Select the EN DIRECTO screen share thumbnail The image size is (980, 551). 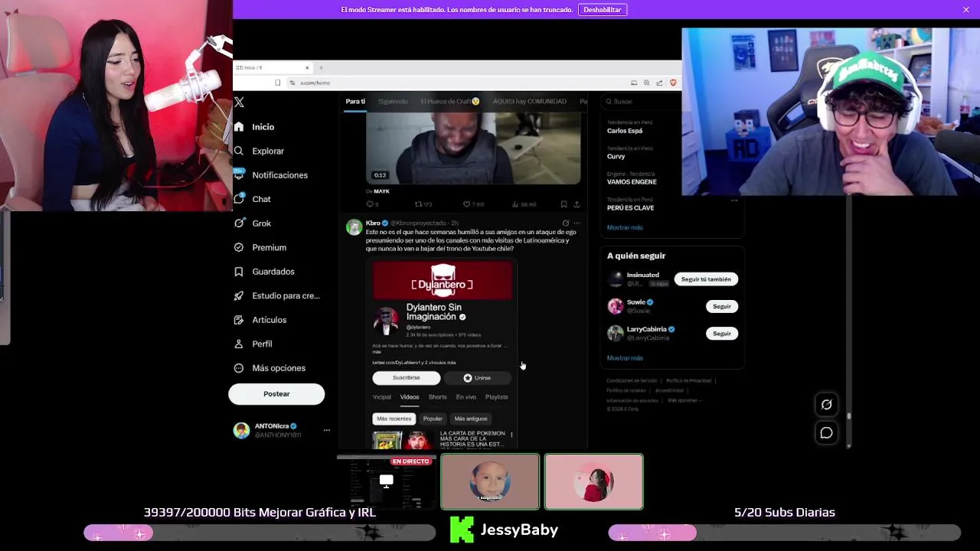(386, 481)
